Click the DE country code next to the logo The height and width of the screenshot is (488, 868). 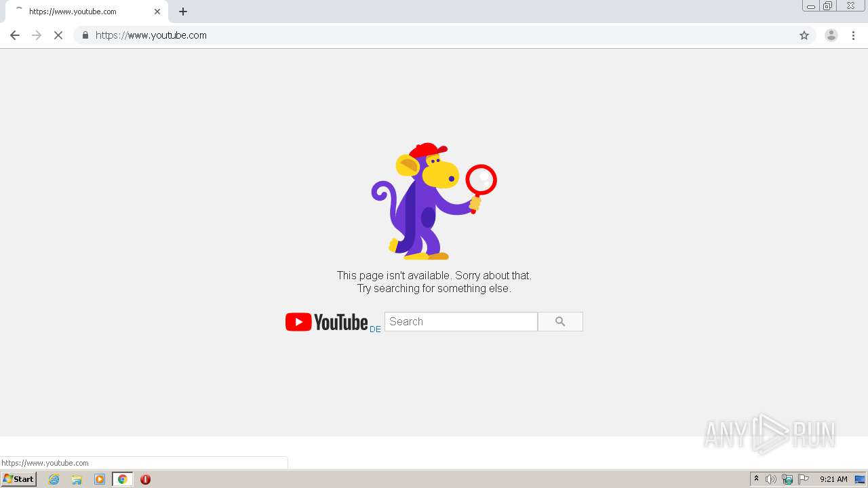pos(375,329)
